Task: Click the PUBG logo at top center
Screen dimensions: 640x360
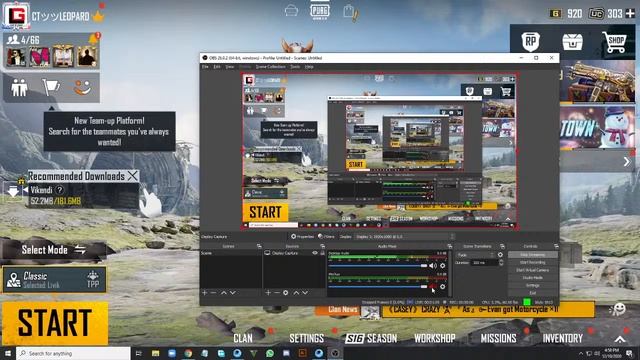Action: [320, 11]
